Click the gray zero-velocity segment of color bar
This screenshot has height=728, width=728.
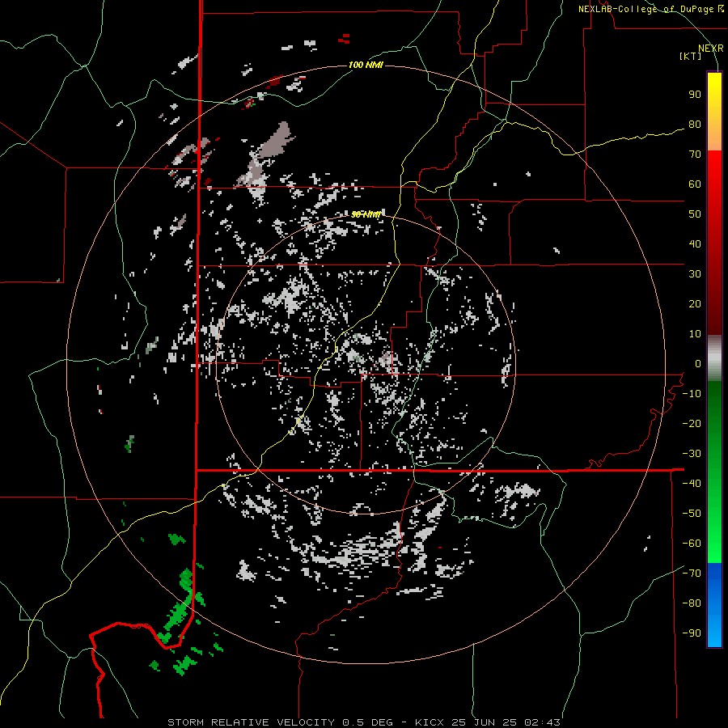pos(714,358)
